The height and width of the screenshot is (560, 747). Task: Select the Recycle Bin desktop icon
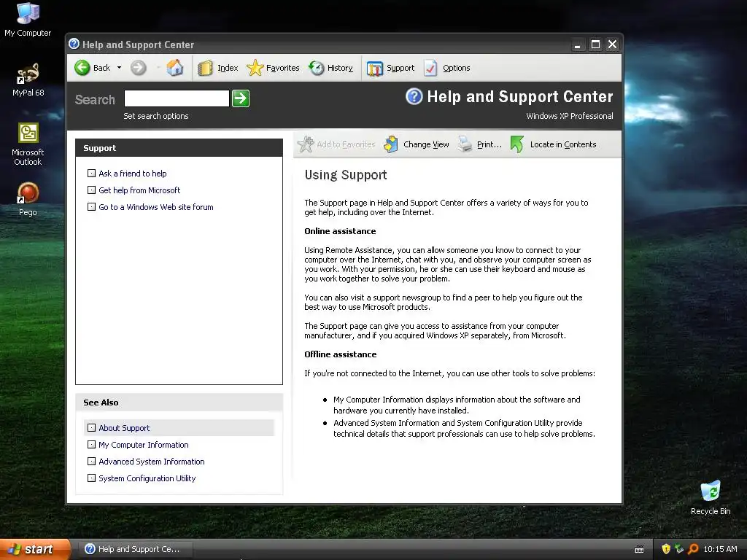click(711, 498)
